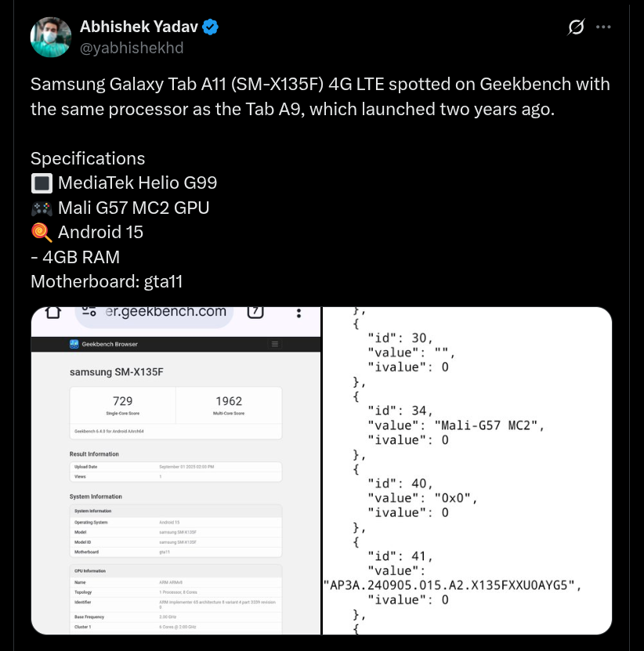Click the Geekbench Browser logo icon
This screenshot has height=651, width=644.
pos(74,345)
